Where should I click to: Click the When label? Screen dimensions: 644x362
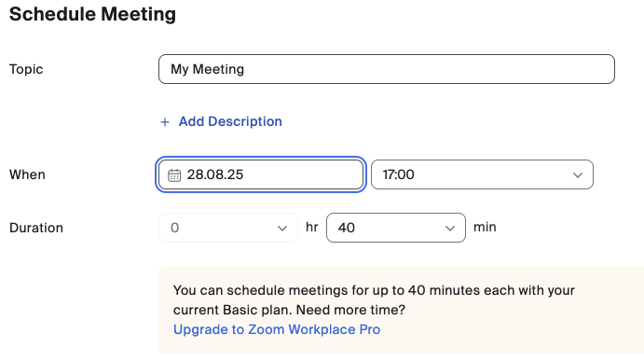pyautogui.click(x=28, y=174)
